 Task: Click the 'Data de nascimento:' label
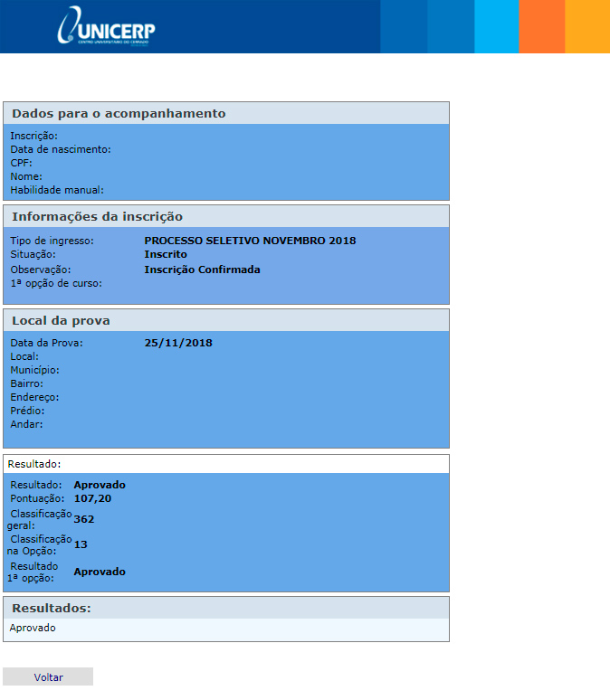coord(61,149)
